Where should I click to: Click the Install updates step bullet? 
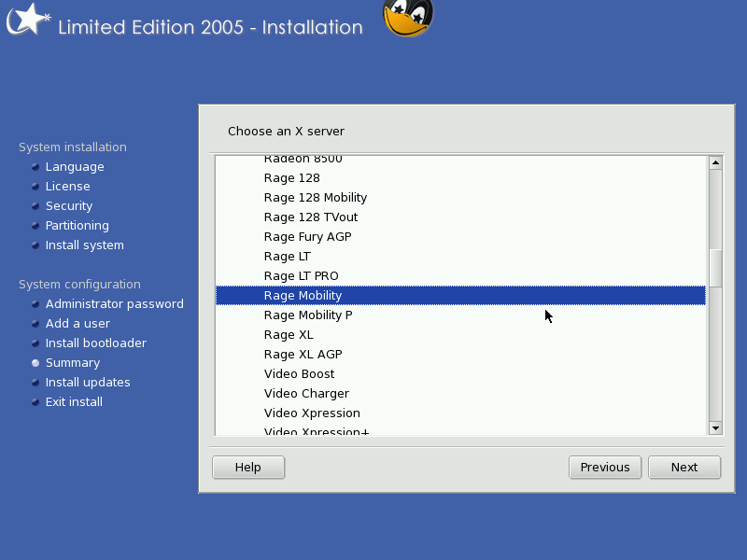(35, 383)
